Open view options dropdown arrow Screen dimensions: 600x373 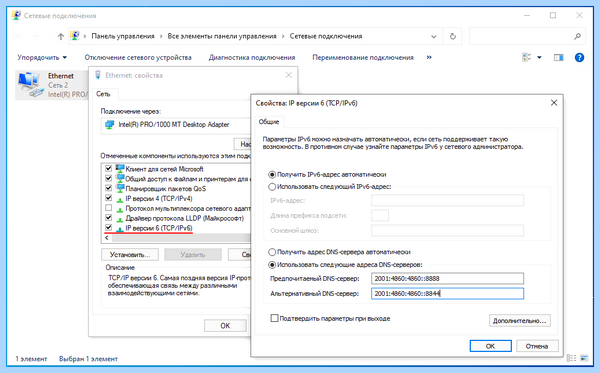539,57
